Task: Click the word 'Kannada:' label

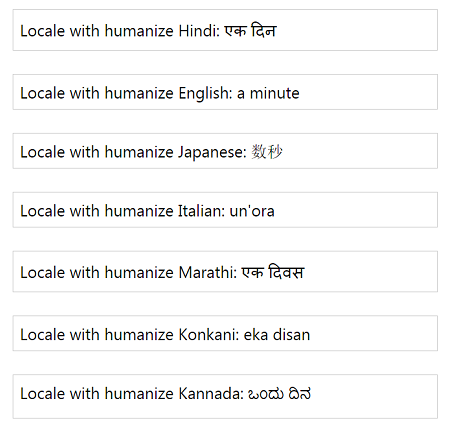Action: pos(211,393)
